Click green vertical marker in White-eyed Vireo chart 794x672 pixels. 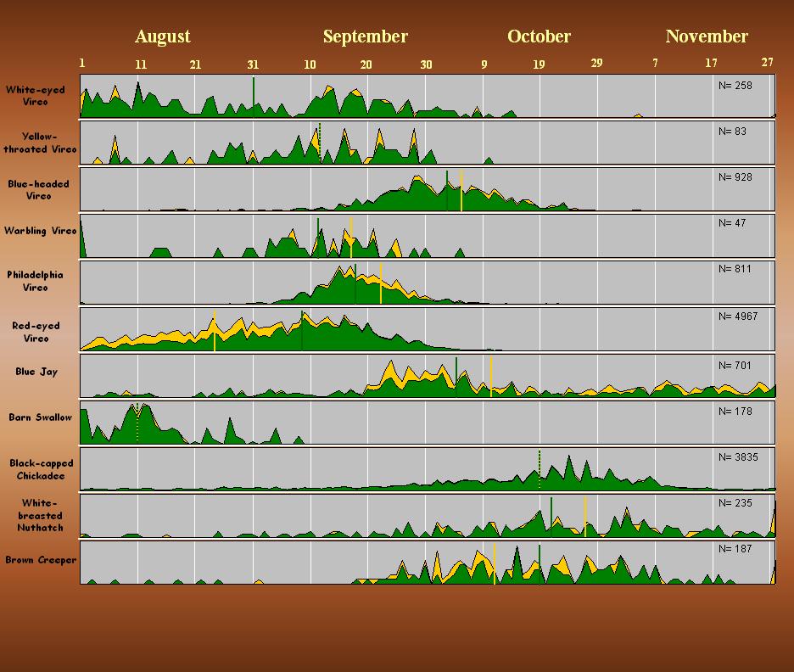click(x=253, y=89)
